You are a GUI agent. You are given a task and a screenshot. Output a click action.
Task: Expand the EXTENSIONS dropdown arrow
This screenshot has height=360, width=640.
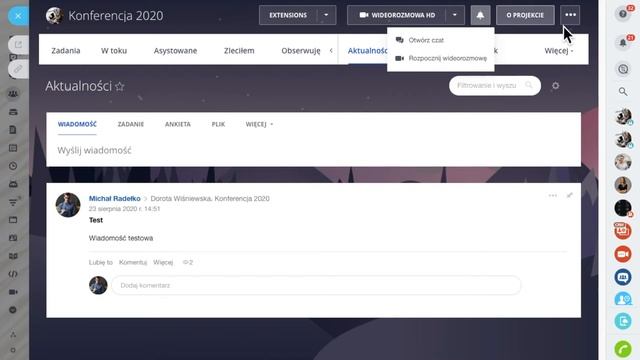pyautogui.click(x=326, y=15)
